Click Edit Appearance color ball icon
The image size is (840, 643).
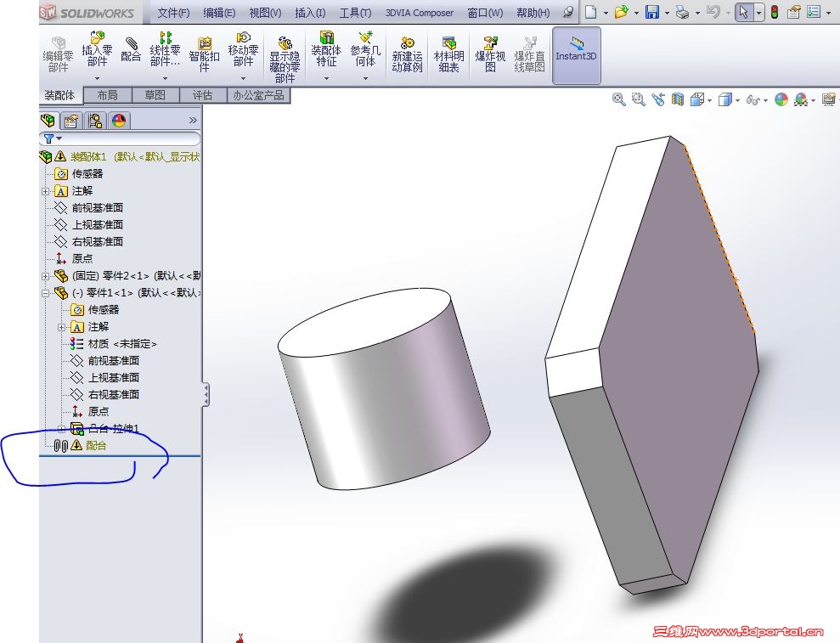point(781,99)
